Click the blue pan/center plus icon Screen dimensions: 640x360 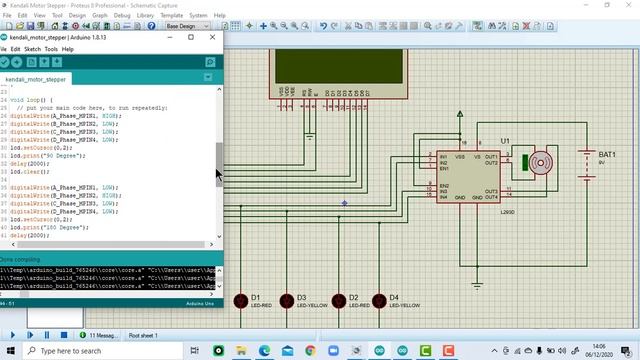(x=263, y=26)
